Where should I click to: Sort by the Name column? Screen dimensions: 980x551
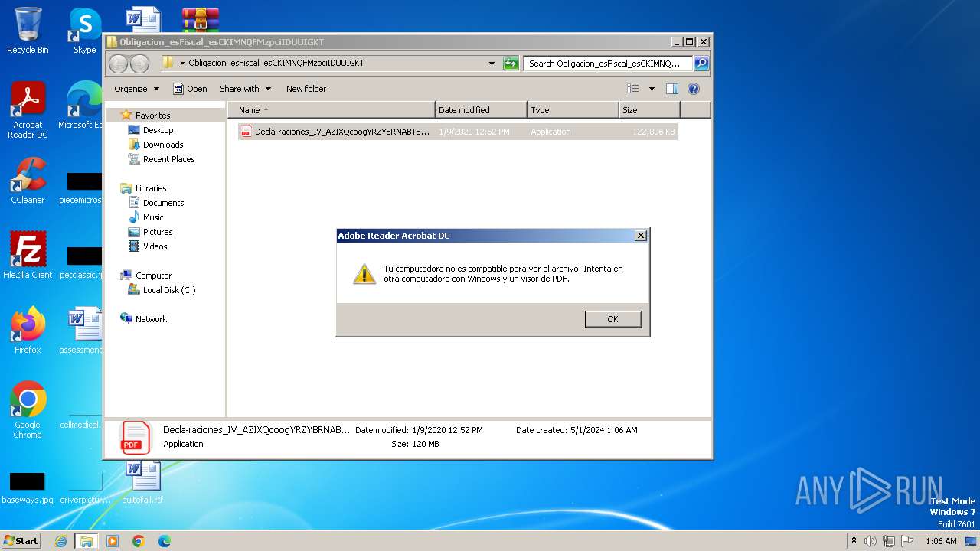pos(331,110)
